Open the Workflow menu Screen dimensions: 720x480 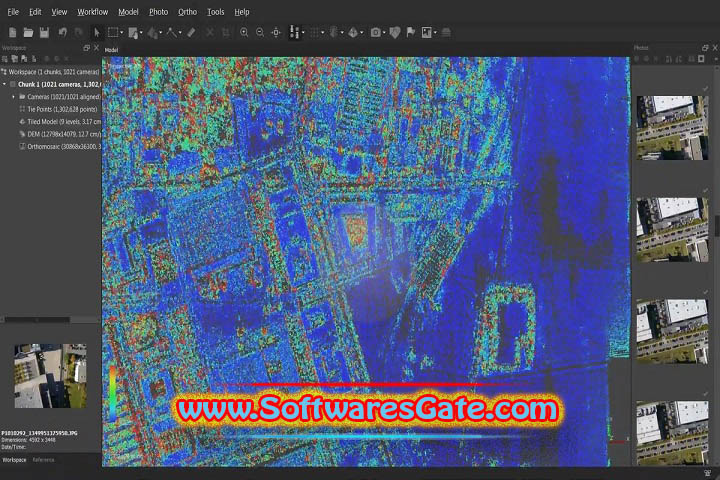point(92,12)
